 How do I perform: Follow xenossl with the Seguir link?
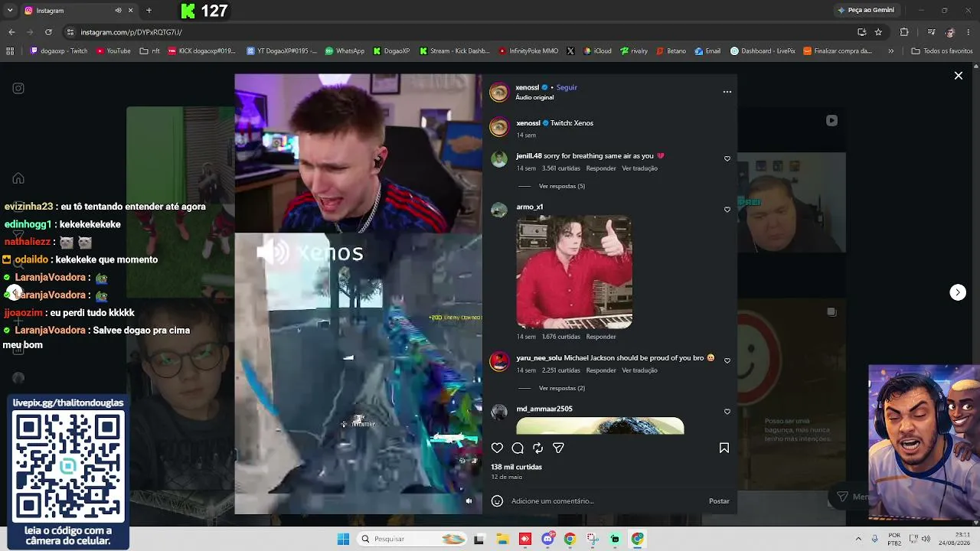567,87
